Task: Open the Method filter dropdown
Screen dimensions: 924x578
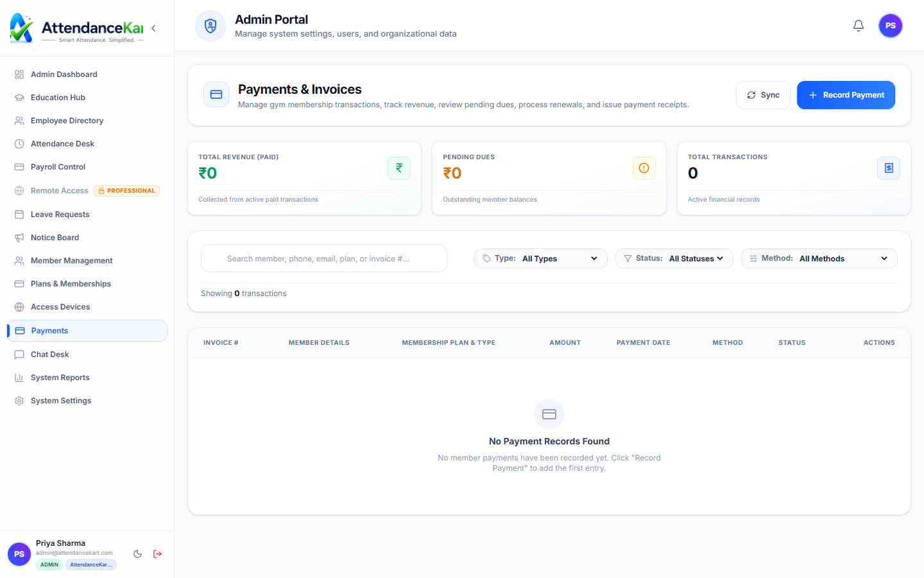Action: click(x=819, y=258)
